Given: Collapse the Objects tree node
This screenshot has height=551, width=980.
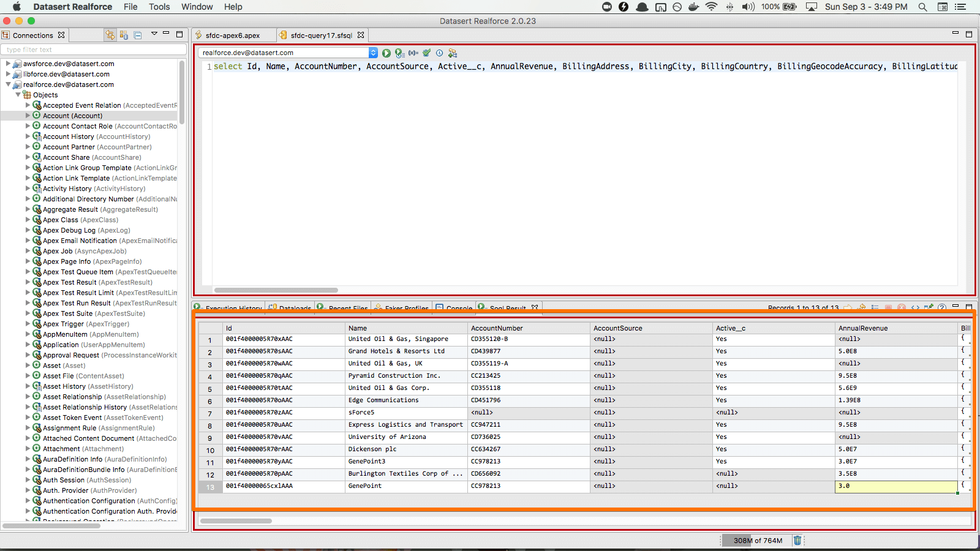Looking at the screenshot, I should click(18, 95).
